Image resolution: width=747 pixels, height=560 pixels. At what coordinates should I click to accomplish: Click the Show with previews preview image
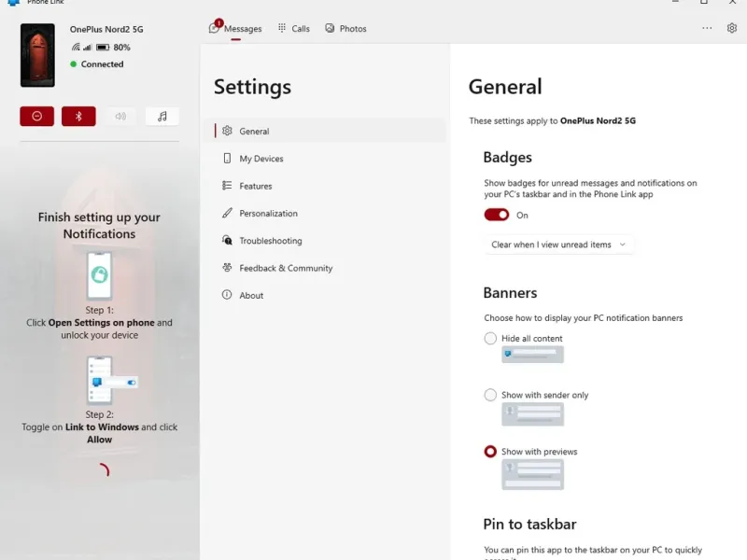(x=532, y=474)
